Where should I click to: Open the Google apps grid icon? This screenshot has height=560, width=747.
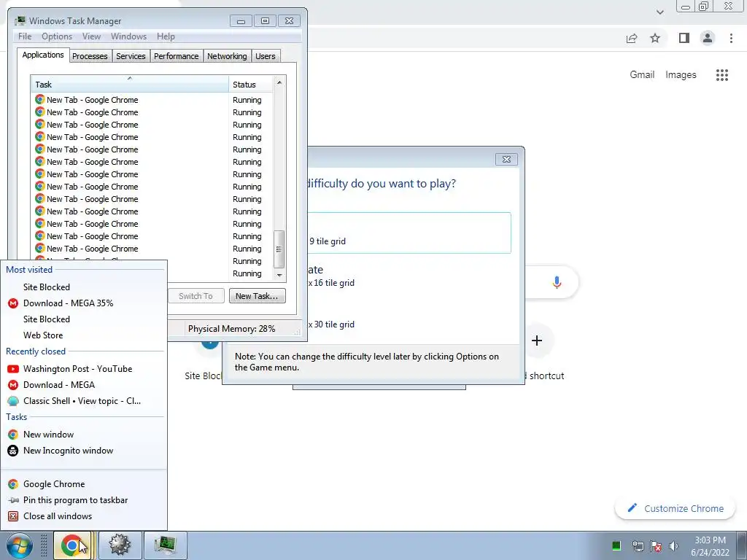[x=721, y=75]
